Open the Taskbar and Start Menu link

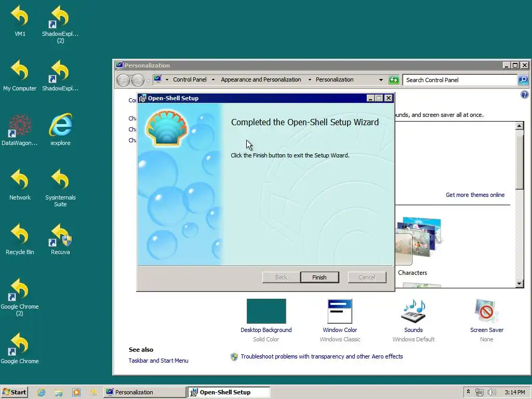(x=158, y=361)
